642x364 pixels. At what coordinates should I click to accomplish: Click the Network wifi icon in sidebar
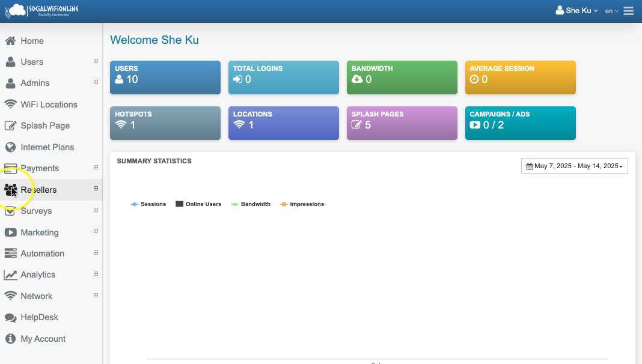(x=10, y=296)
